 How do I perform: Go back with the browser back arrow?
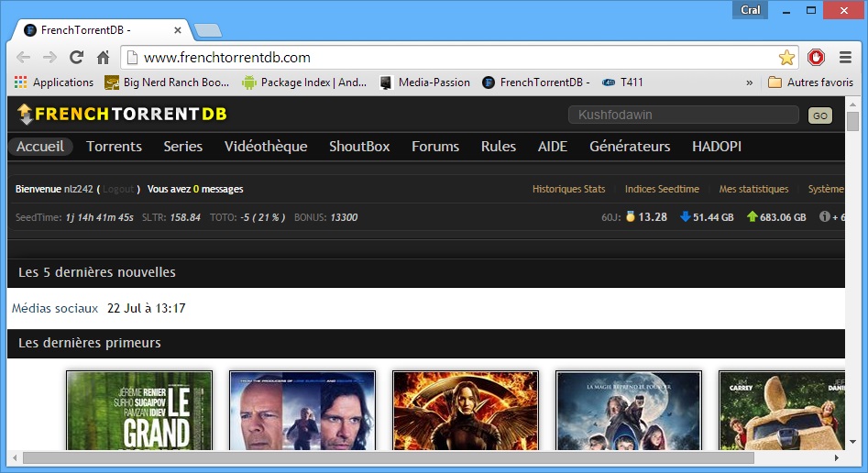(23, 57)
